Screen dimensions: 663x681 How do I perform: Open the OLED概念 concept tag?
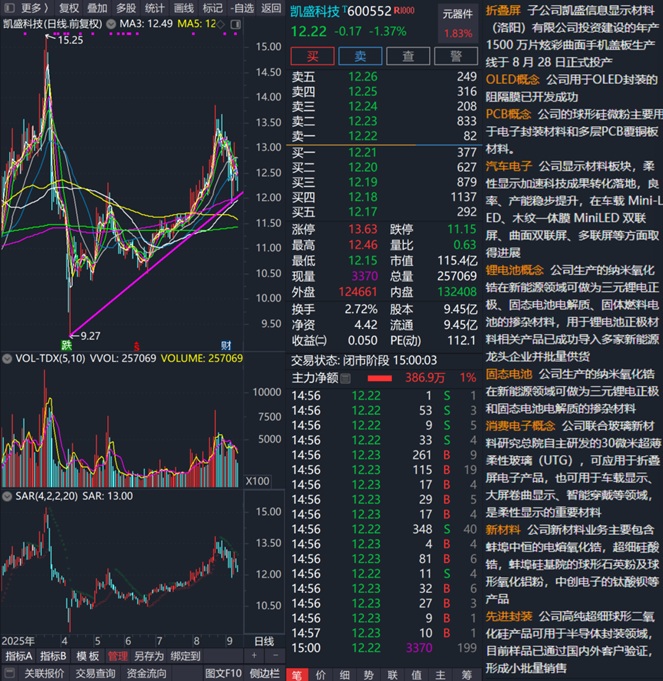pyautogui.click(x=512, y=79)
